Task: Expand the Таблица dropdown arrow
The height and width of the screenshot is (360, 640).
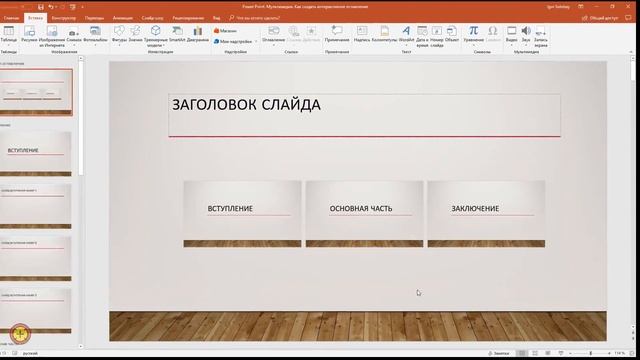Action: point(9,45)
